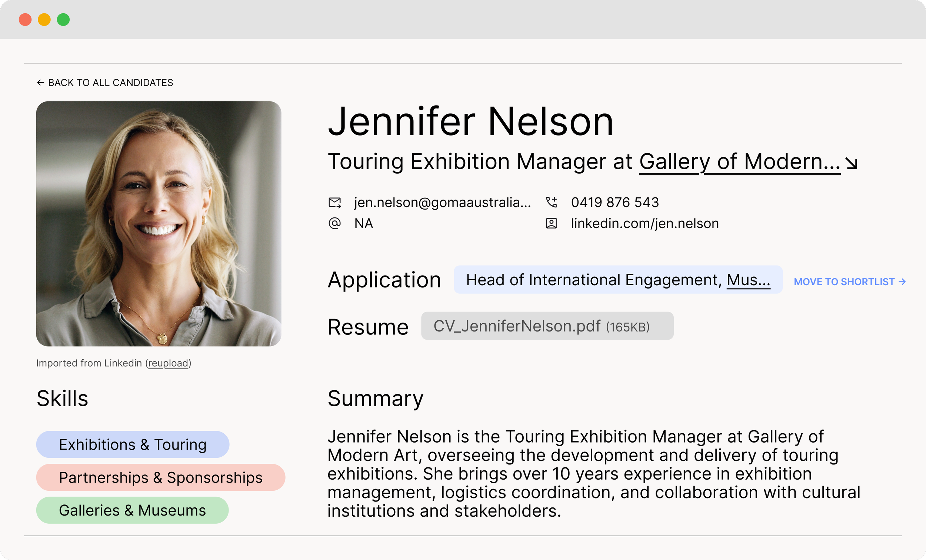Select the Galleries & Museums skill tag
Image resolution: width=926 pixels, height=560 pixels.
(x=132, y=510)
